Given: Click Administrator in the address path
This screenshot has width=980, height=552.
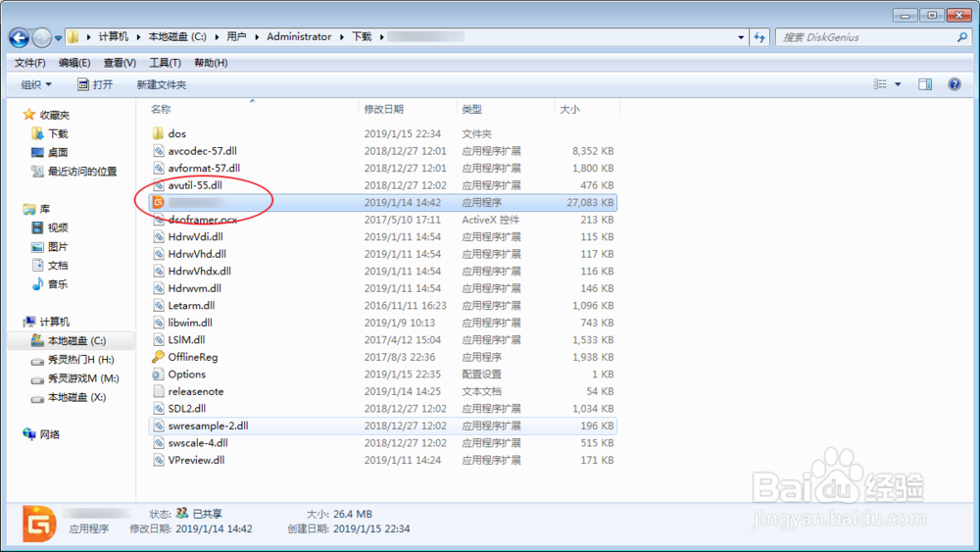Looking at the screenshot, I should (x=299, y=37).
